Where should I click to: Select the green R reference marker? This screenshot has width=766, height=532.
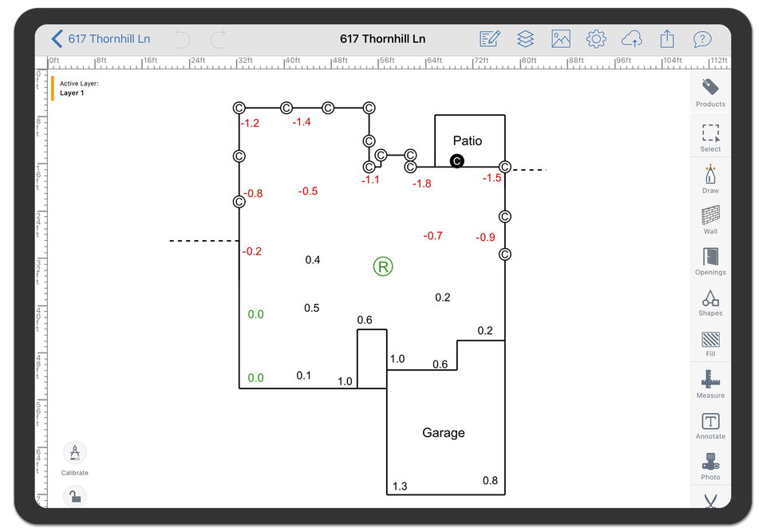383,266
